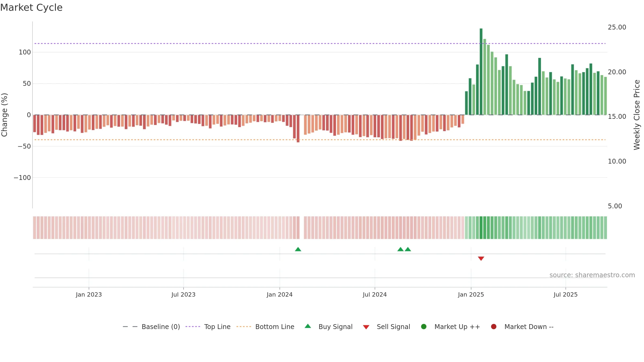Click the 15.00 tick on the price axis
644x362 pixels.
[x=617, y=117]
